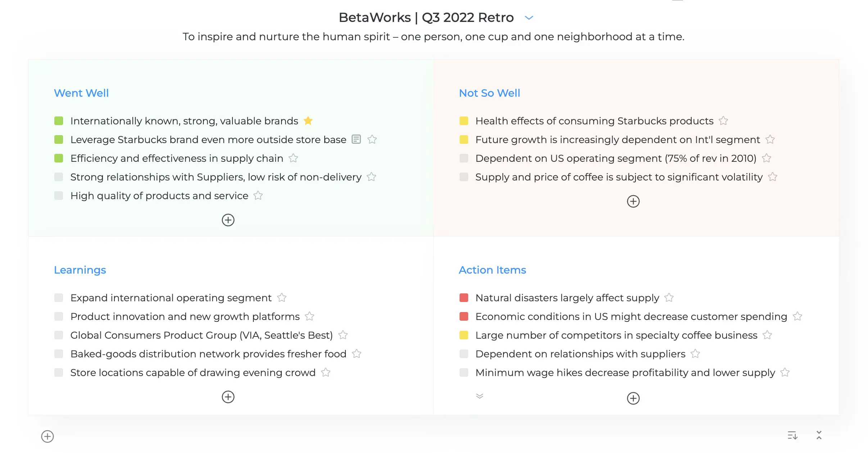This screenshot has height=453, width=868.
Task: Expand more Action Items with the double chevron
Action: point(479,396)
